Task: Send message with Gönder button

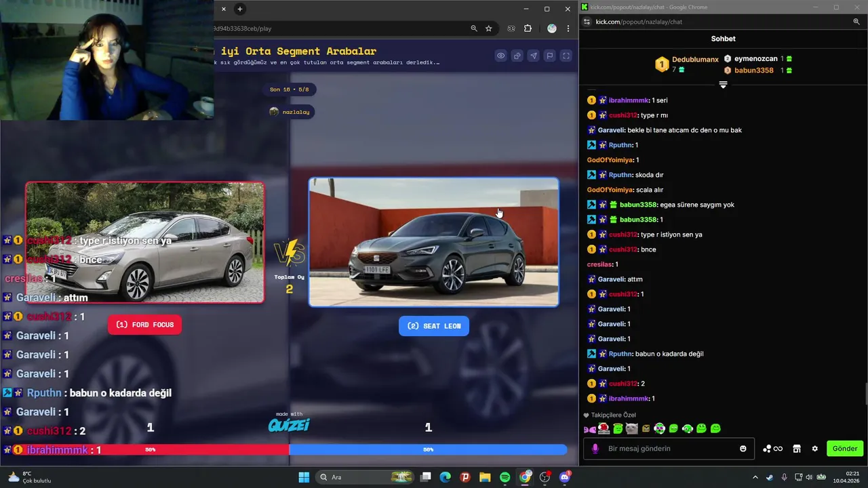Action: [845, 449]
